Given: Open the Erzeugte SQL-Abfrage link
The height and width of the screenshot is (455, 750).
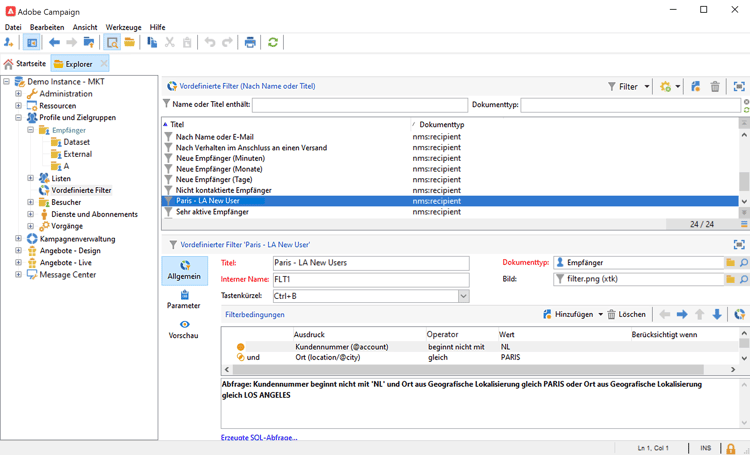Looking at the screenshot, I should point(259,437).
